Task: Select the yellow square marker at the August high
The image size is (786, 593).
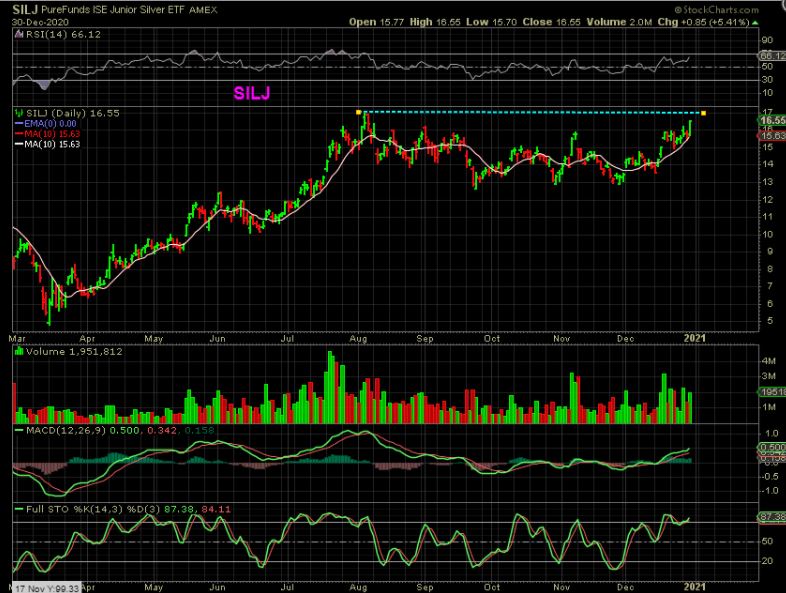Action: (x=358, y=112)
